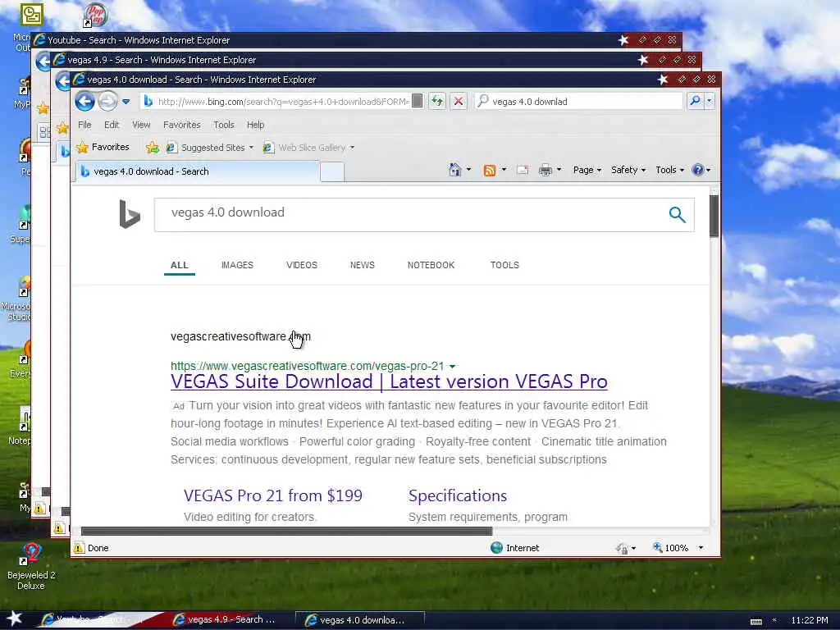The width and height of the screenshot is (840, 630).
Task: Open the search provider dropdown arrow
Action: coord(710,101)
